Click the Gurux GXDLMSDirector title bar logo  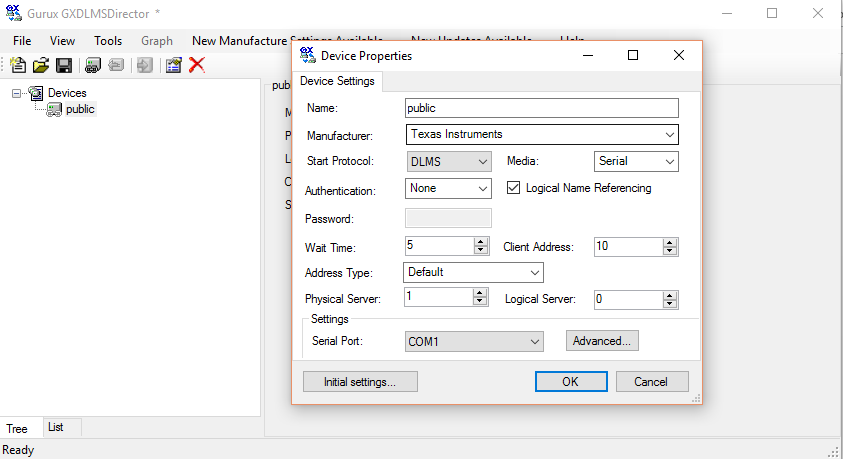point(13,13)
